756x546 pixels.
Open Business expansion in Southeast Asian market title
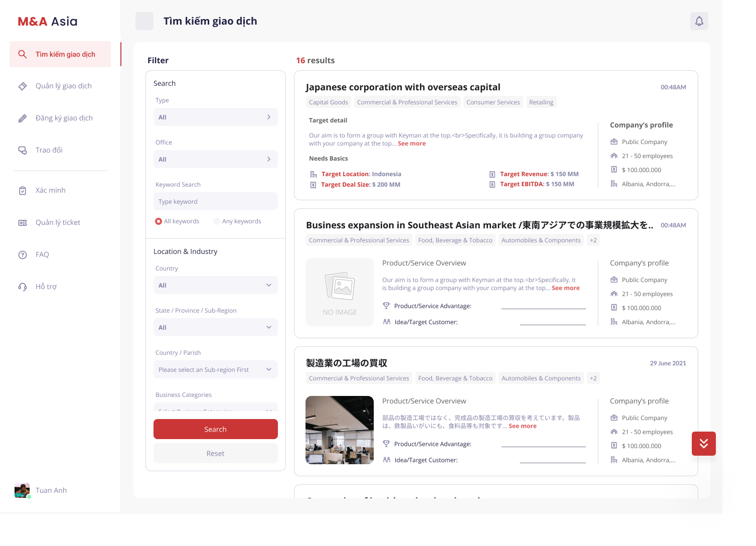(480, 225)
